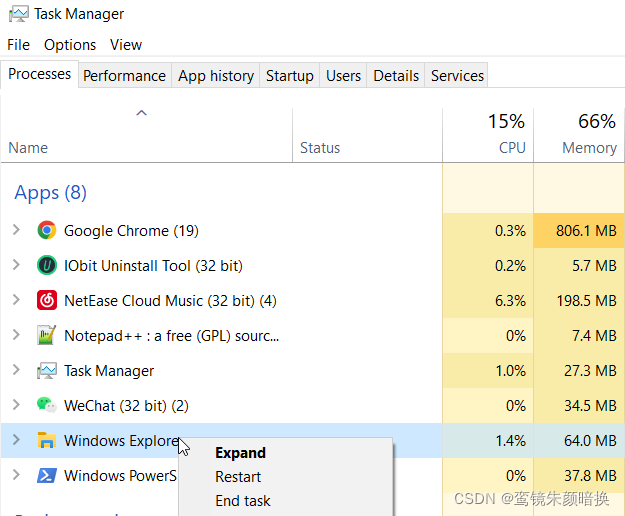This screenshot has height=516, width=625.
Task: Expand the Windows Explorer row chevron
Action: click(x=16, y=440)
